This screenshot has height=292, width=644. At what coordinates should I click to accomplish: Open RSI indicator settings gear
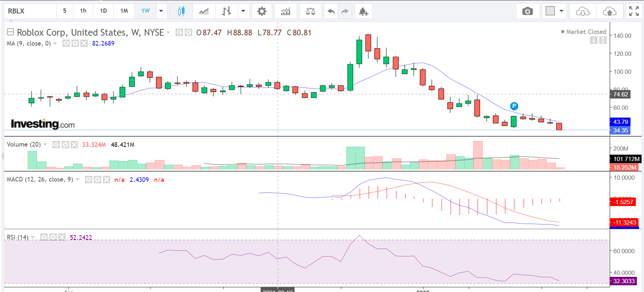53,237
